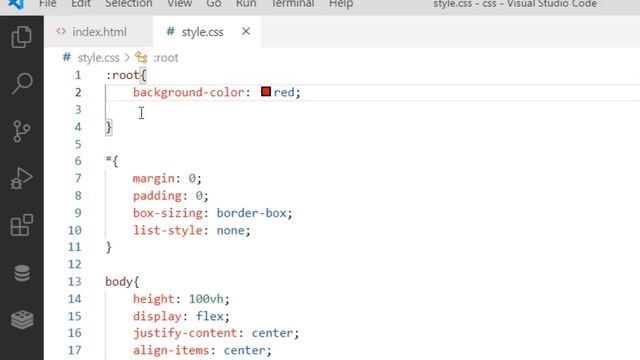Image resolution: width=640 pixels, height=360 pixels.
Task: Open the Go menu
Action: [214, 4]
